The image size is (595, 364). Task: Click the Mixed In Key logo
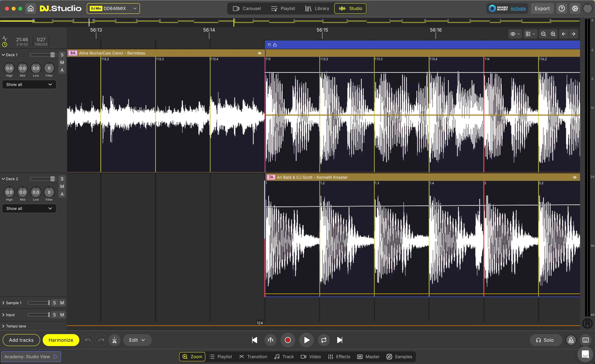tap(498, 8)
